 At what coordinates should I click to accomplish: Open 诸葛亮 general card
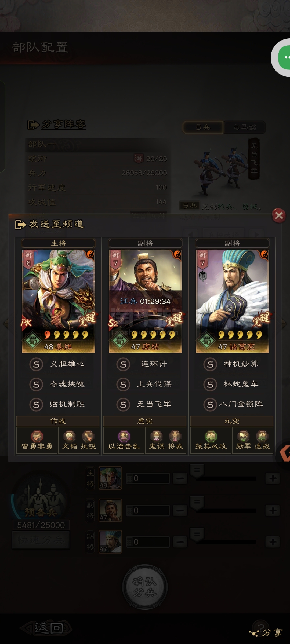(x=232, y=301)
